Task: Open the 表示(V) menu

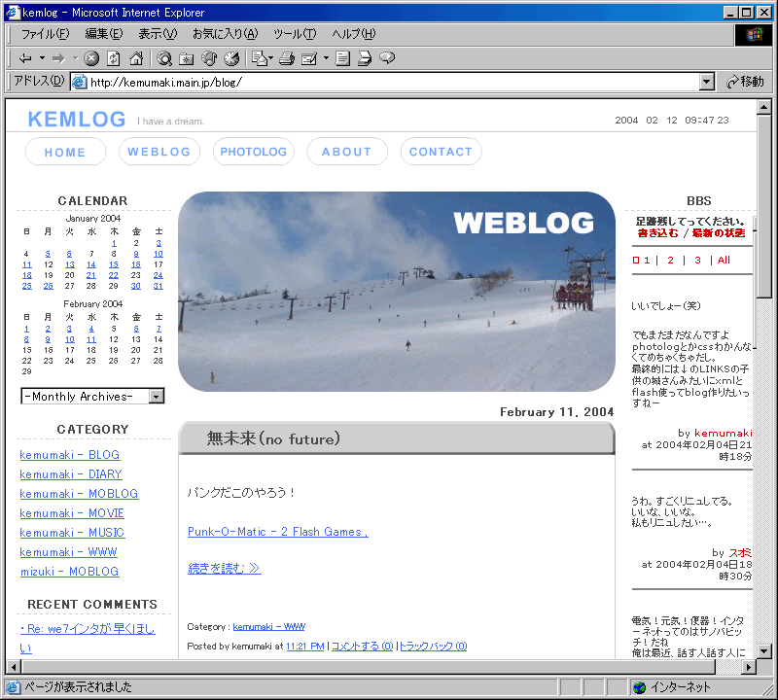Action: click(x=158, y=34)
